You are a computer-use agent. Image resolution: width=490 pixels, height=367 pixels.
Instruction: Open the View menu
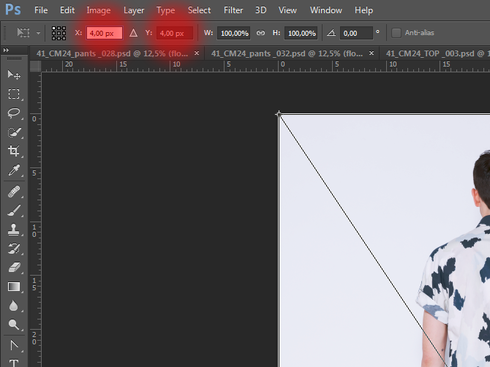click(x=287, y=10)
